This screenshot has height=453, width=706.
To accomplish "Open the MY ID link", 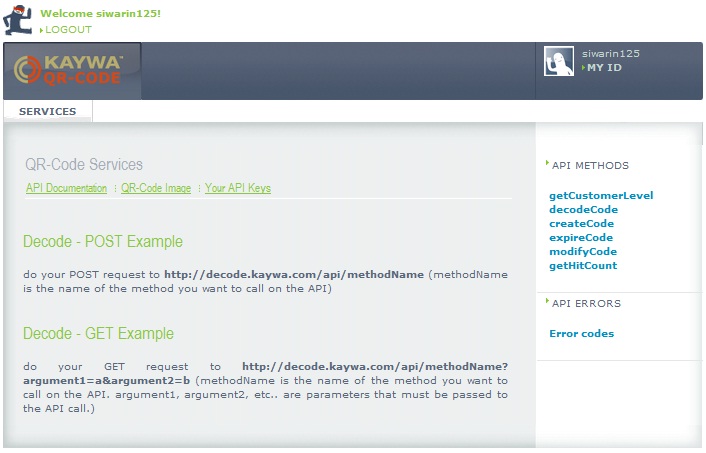I will [x=604, y=68].
